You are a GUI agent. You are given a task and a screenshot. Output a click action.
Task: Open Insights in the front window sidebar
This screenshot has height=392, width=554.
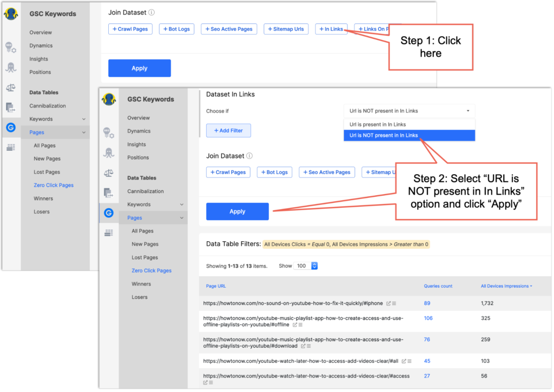137,144
